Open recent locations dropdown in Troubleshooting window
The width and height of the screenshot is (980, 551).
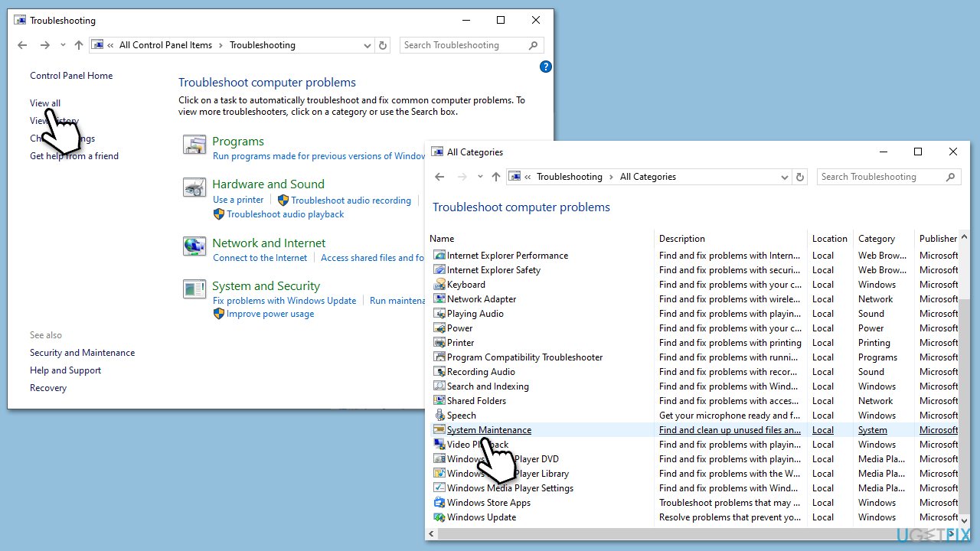tap(63, 45)
